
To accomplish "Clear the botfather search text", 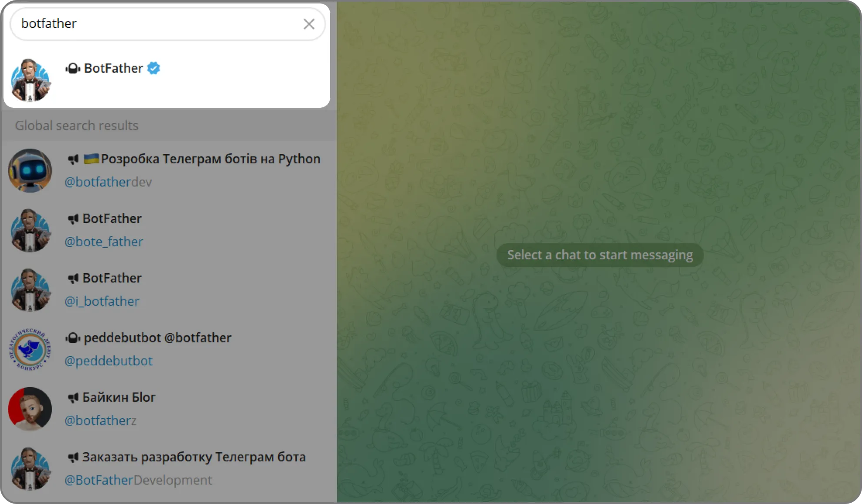I will pyautogui.click(x=308, y=24).
